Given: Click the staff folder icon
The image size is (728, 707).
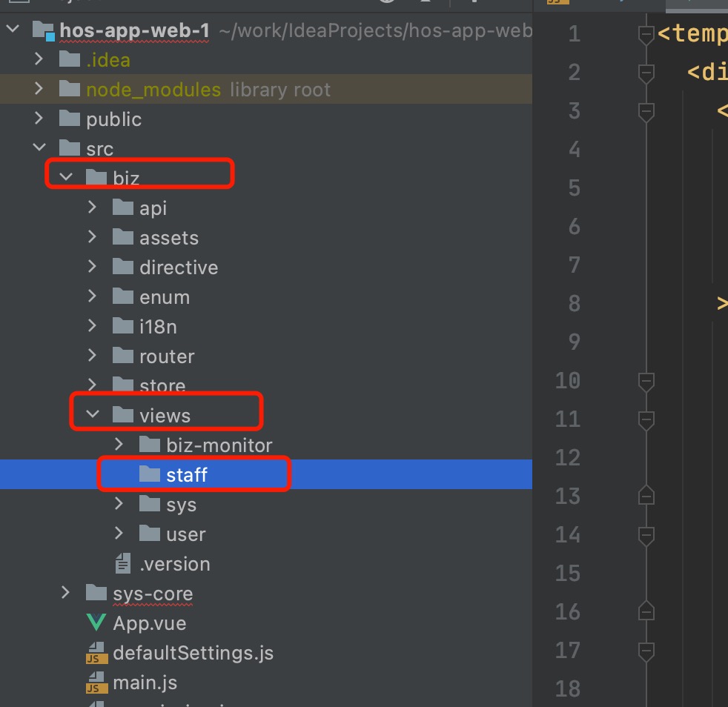Looking at the screenshot, I should pyautogui.click(x=150, y=474).
